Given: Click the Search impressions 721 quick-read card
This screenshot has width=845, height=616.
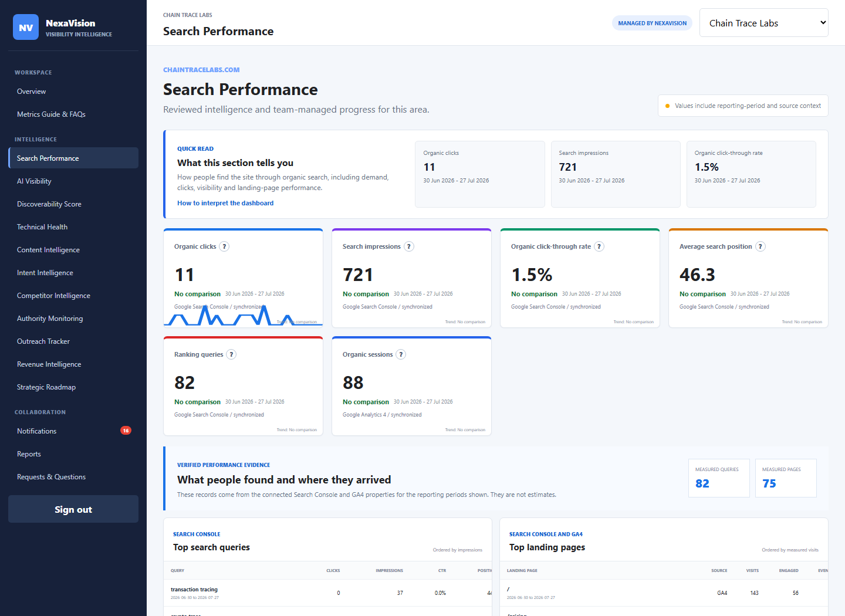Looking at the screenshot, I should click(616, 174).
